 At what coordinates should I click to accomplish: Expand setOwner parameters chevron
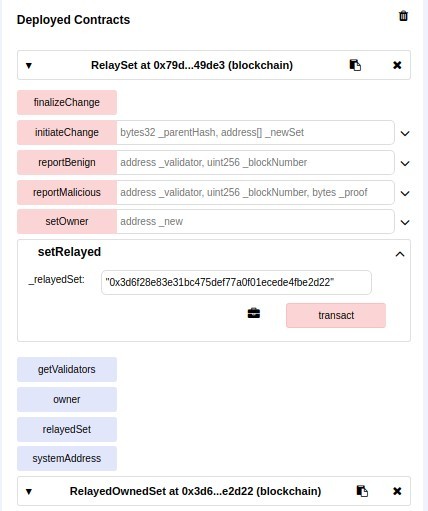[x=405, y=222]
